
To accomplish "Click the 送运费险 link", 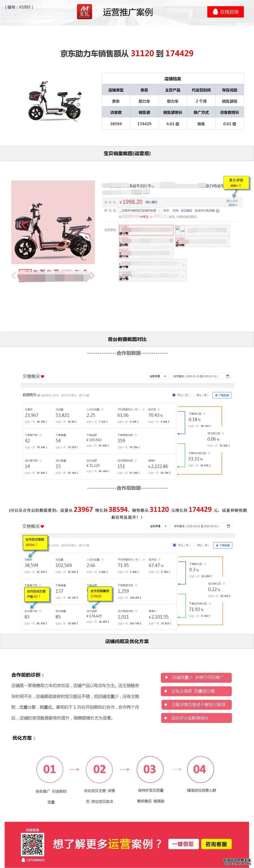I will pos(186,211).
